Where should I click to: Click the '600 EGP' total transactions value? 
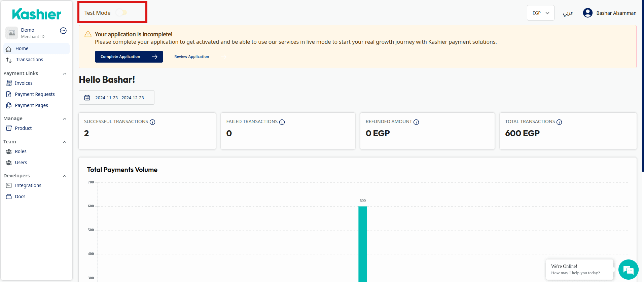[522, 134]
